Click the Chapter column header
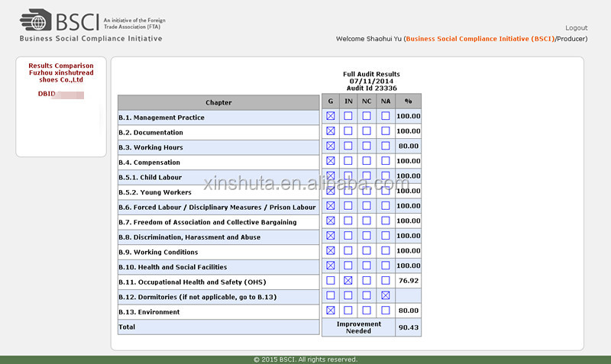This screenshot has width=611, height=364. coord(218,102)
